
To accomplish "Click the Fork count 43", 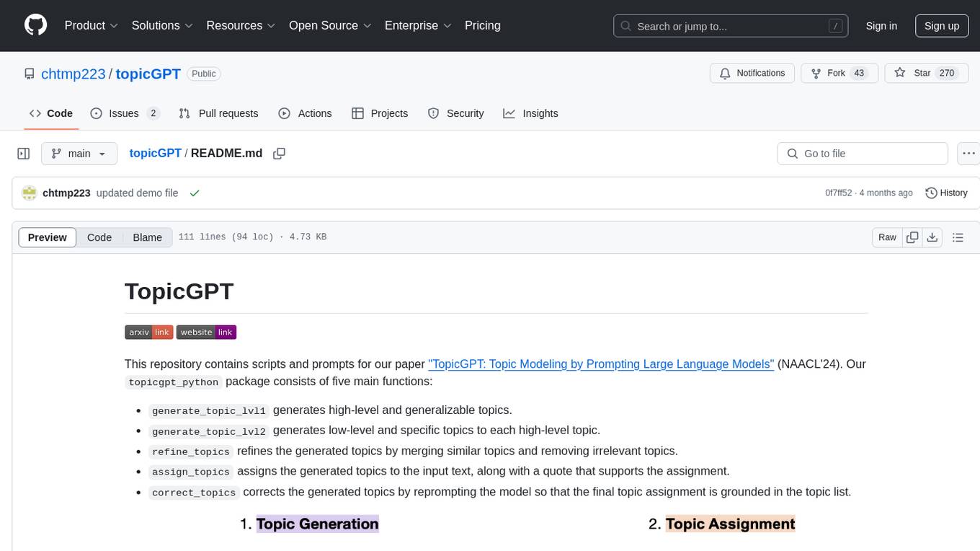I will [858, 73].
